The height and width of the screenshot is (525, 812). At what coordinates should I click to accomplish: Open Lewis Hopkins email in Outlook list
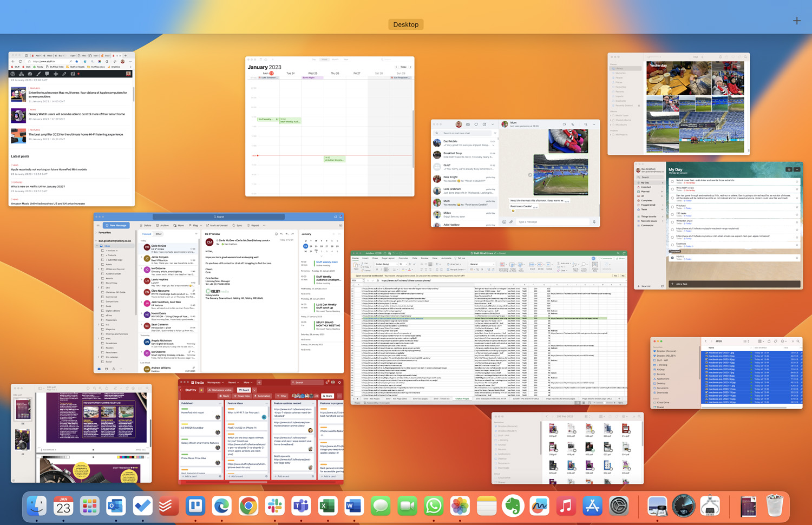pyautogui.click(x=168, y=283)
